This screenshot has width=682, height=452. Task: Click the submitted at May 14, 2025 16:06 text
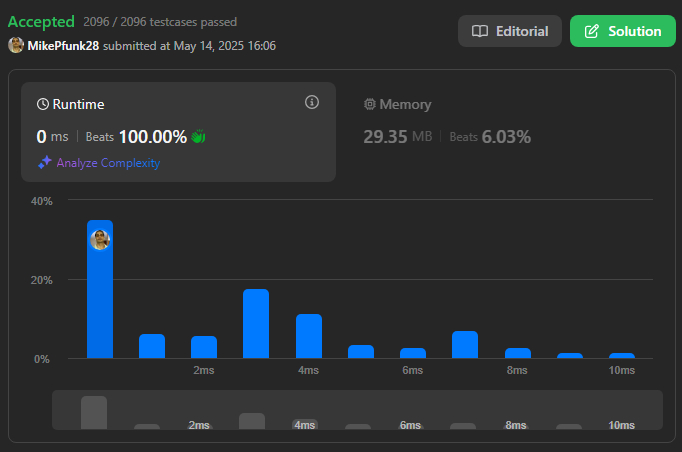click(189, 46)
